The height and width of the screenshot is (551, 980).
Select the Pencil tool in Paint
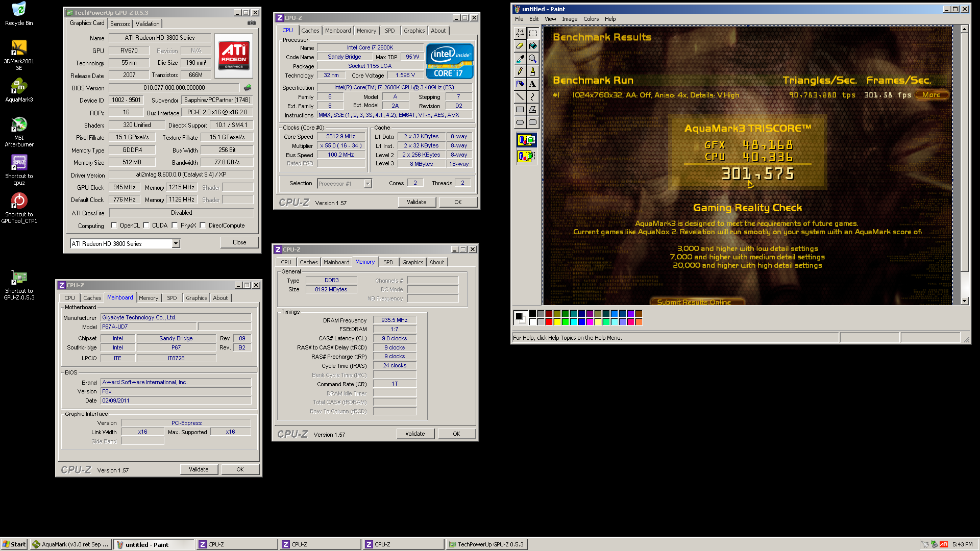pyautogui.click(x=520, y=71)
